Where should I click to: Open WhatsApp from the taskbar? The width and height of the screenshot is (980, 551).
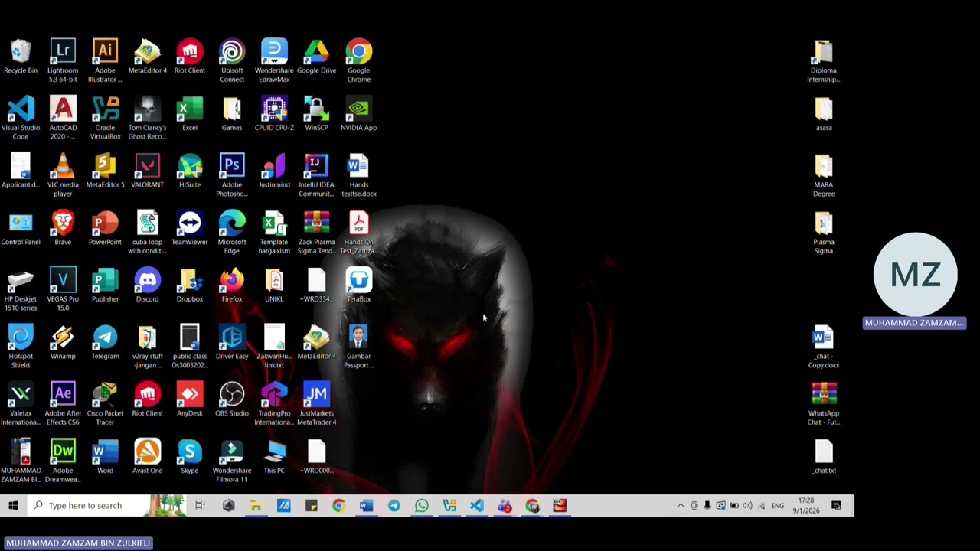tap(422, 506)
